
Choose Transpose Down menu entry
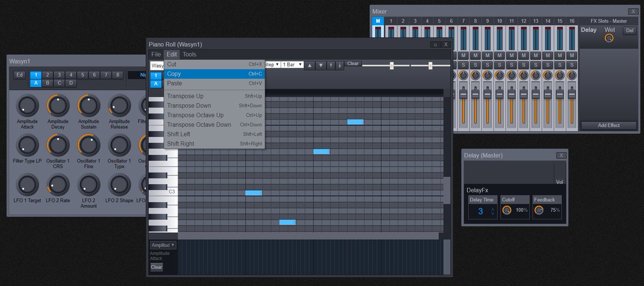click(x=214, y=105)
